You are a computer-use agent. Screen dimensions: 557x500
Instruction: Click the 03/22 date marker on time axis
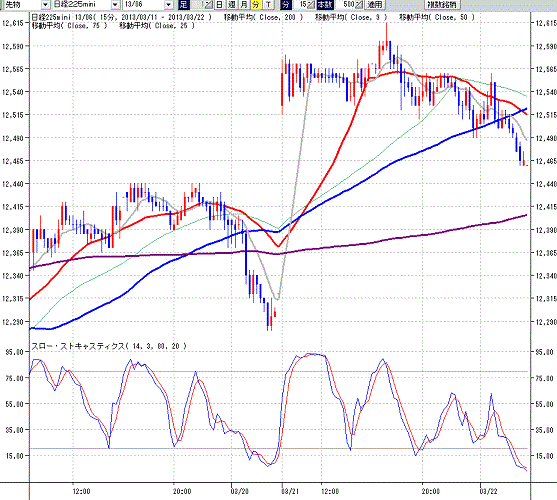click(x=488, y=491)
